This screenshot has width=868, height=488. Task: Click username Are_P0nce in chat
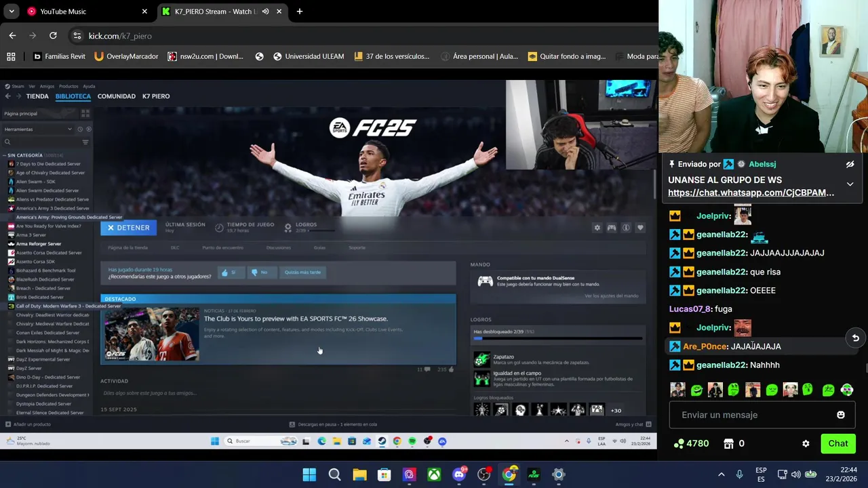[705, 346]
